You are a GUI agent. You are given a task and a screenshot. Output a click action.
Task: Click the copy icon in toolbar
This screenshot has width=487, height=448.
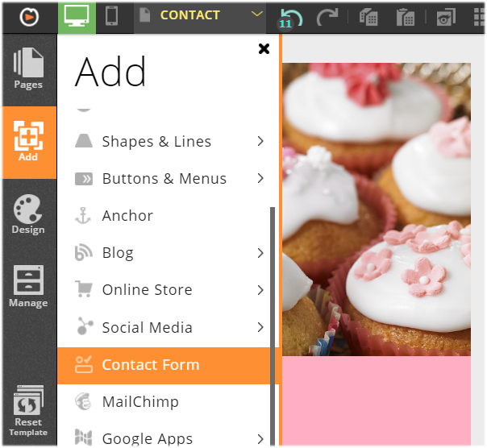[368, 17]
